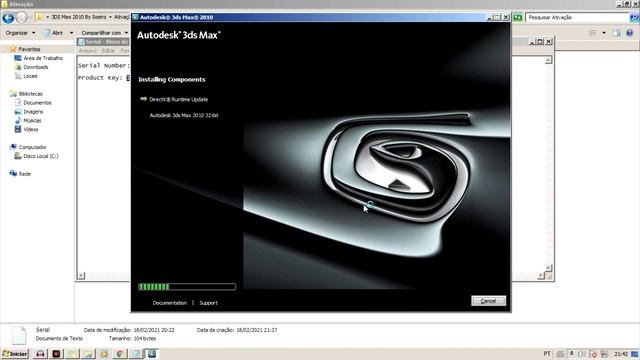The width and height of the screenshot is (640, 360).
Task: Open the Arquivo menu in Notepad
Action: click(87, 51)
